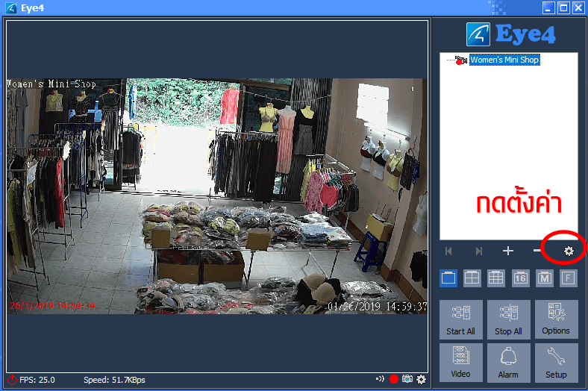Click the Speed: 51.7KBps status text
This screenshot has height=391, width=588.
pos(114,380)
